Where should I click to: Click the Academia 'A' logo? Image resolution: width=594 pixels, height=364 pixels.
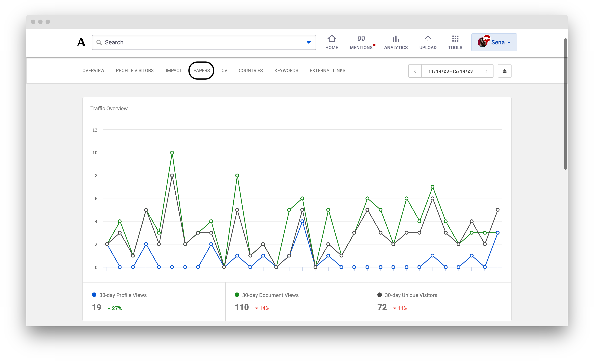click(x=81, y=42)
